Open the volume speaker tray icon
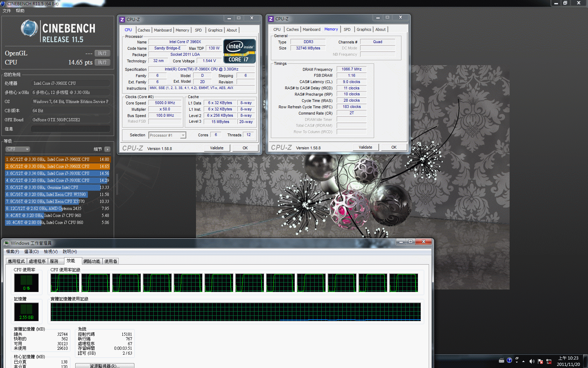This screenshot has height=368, width=588. (x=532, y=361)
